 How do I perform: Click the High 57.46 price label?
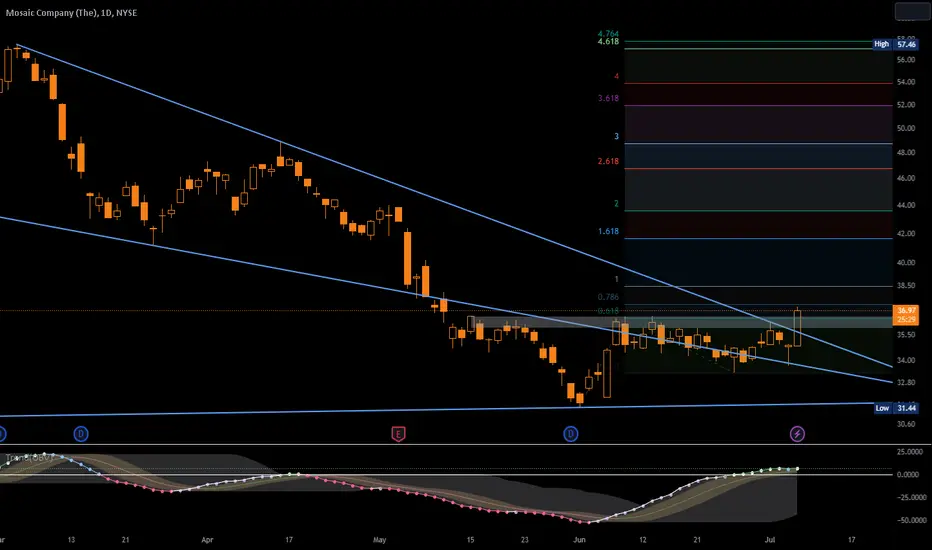click(x=896, y=44)
